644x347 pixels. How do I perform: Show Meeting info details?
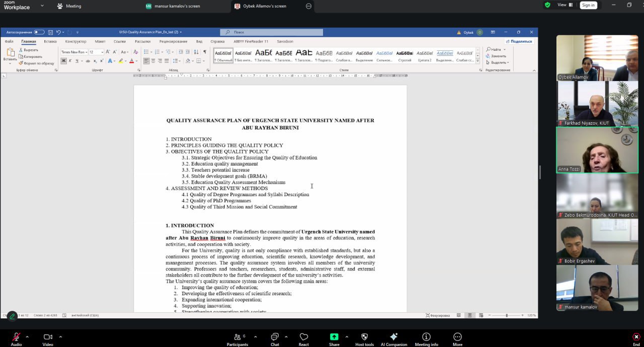click(426, 337)
